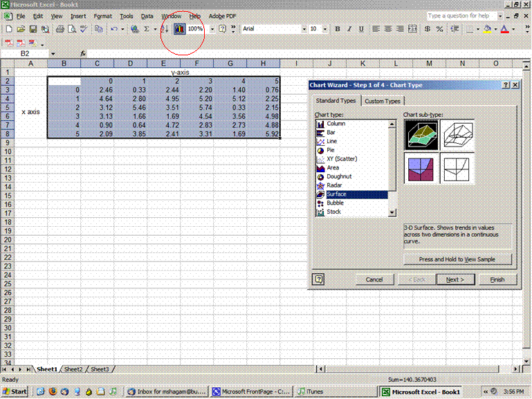The width and height of the screenshot is (532, 399).
Task: Choose the Wireframe 3-D Surface sub-type
Action: click(457, 133)
